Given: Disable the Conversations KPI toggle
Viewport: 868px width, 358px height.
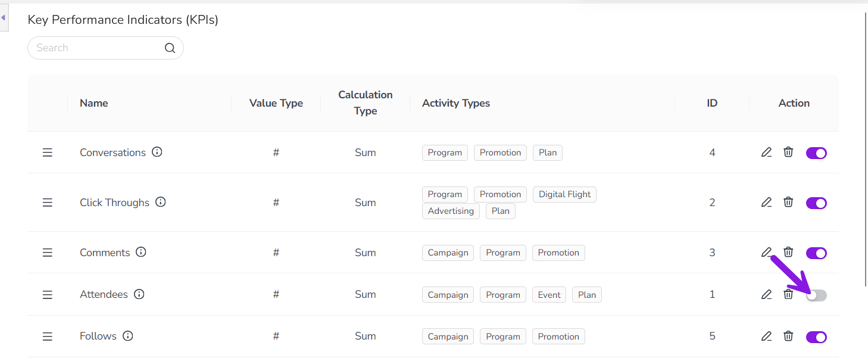Looking at the screenshot, I should [816, 153].
